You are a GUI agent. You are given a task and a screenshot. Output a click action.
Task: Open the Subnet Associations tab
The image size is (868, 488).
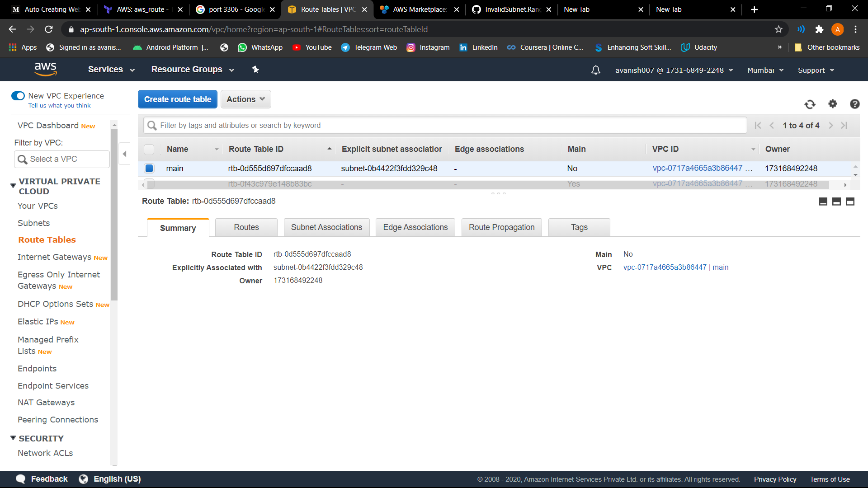click(326, 227)
